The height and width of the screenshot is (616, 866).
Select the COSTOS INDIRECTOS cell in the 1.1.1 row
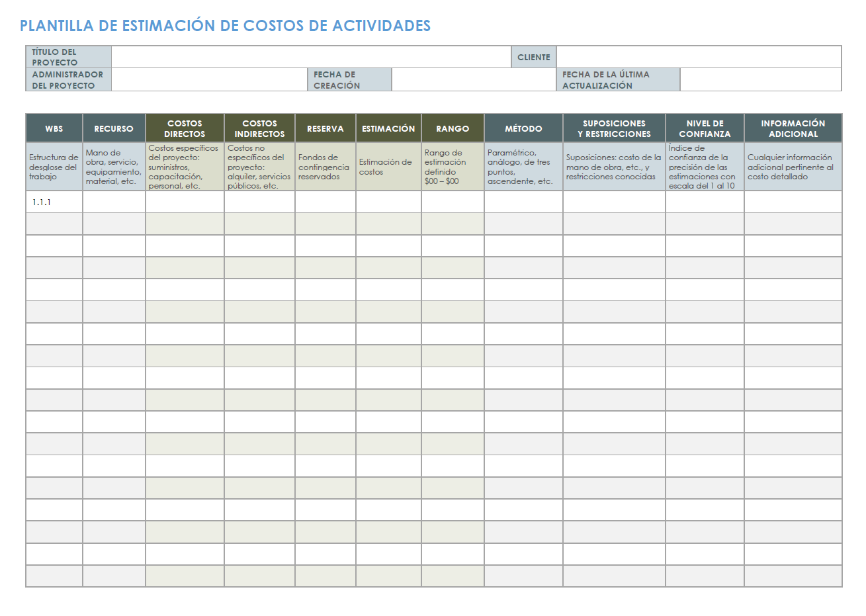[259, 202]
